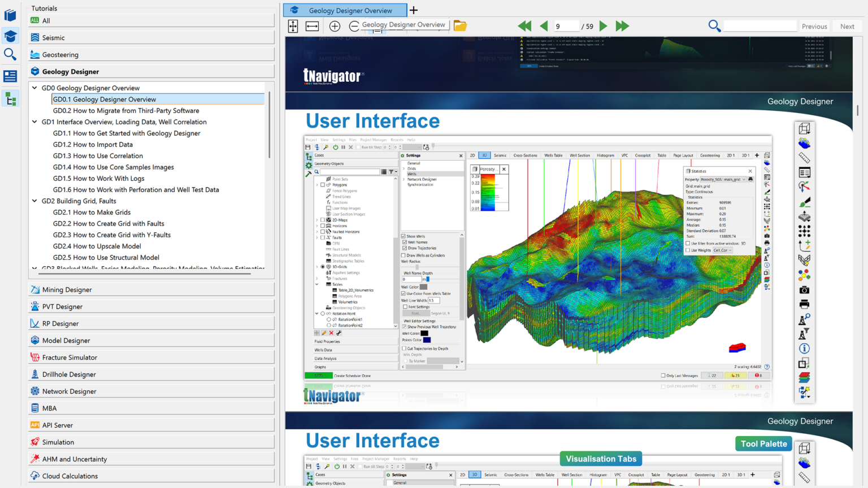This screenshot has height=488, width=868.
Task: Click the fit width icon
Action: click(x=312, y=26)
